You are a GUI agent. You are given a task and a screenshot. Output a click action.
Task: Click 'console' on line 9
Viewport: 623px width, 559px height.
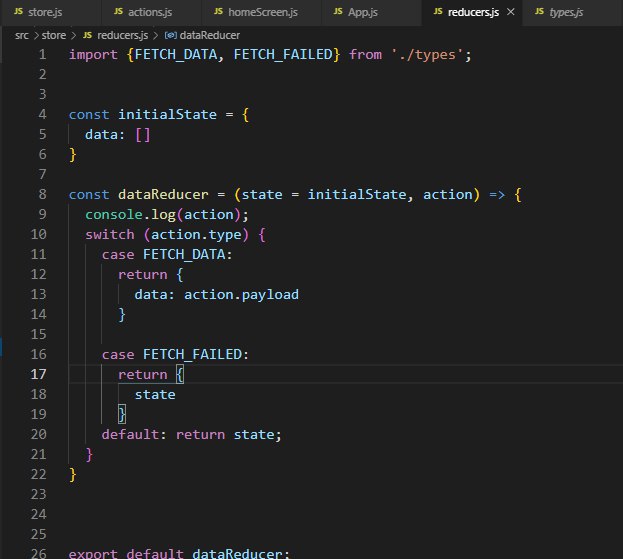pos(114,215)
